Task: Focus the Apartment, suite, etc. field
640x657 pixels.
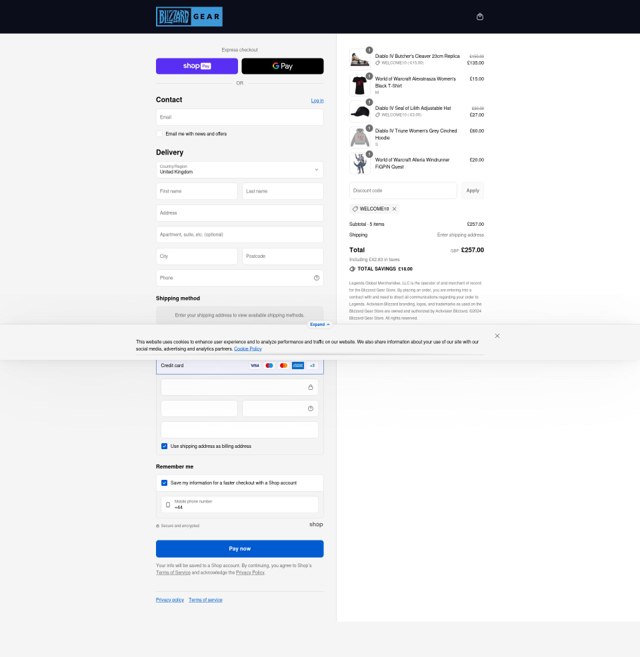Action: [240, 235]
